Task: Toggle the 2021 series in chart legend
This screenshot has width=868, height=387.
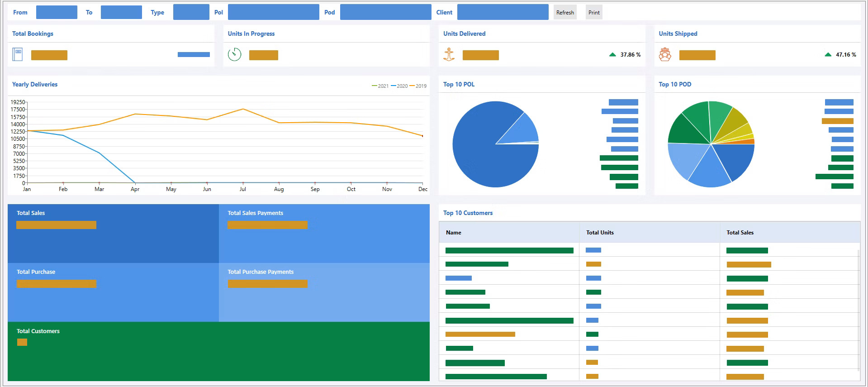Action: [x=380, y=86]
